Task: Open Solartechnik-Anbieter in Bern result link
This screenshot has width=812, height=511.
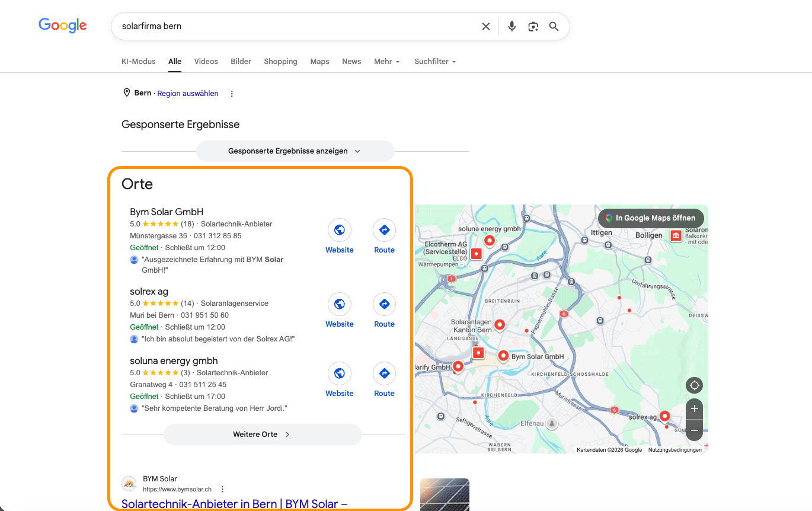Action: (234, 504)
